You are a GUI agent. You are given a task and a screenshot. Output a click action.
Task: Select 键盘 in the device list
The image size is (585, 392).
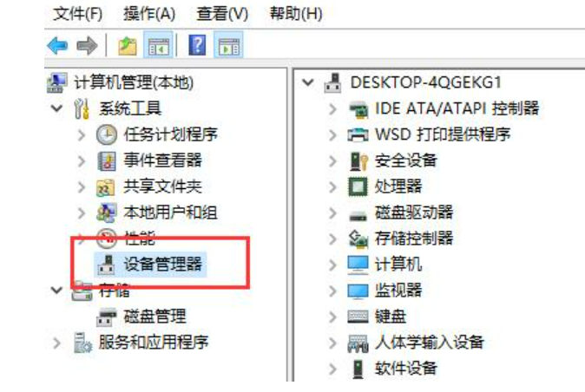(391, 317)
